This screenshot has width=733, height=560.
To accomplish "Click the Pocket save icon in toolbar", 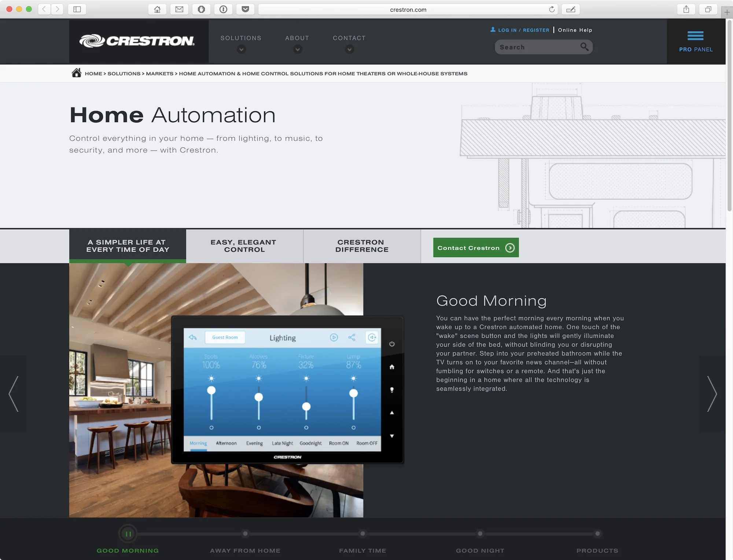I will 245,10.
